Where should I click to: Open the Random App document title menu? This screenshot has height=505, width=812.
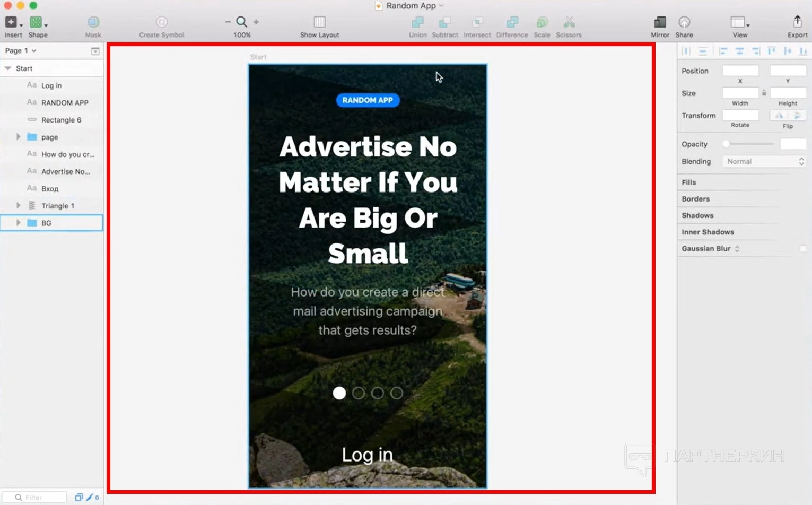(410, 6)
